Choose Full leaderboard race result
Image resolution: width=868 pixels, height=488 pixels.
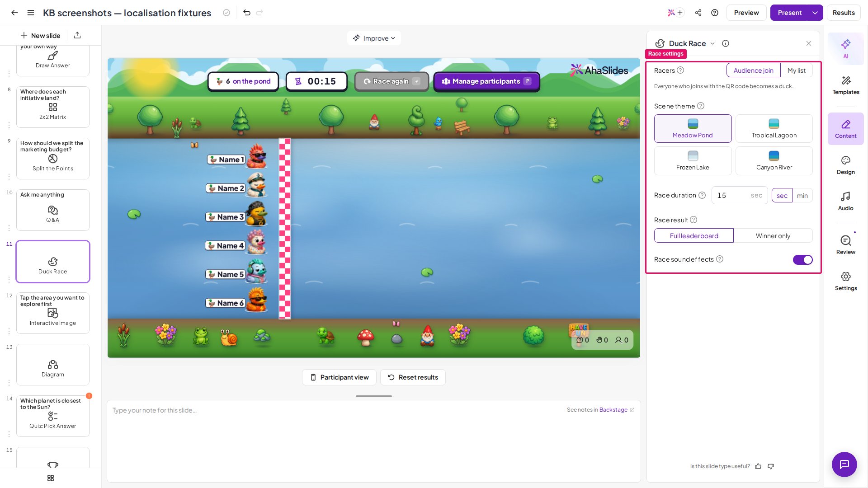(694, 236)
